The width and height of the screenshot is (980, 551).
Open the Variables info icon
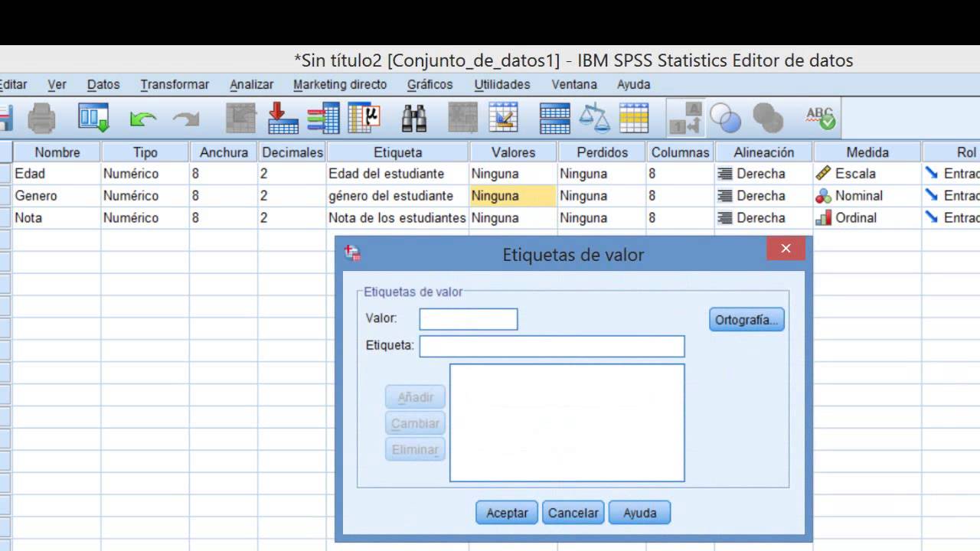[323, 119]
